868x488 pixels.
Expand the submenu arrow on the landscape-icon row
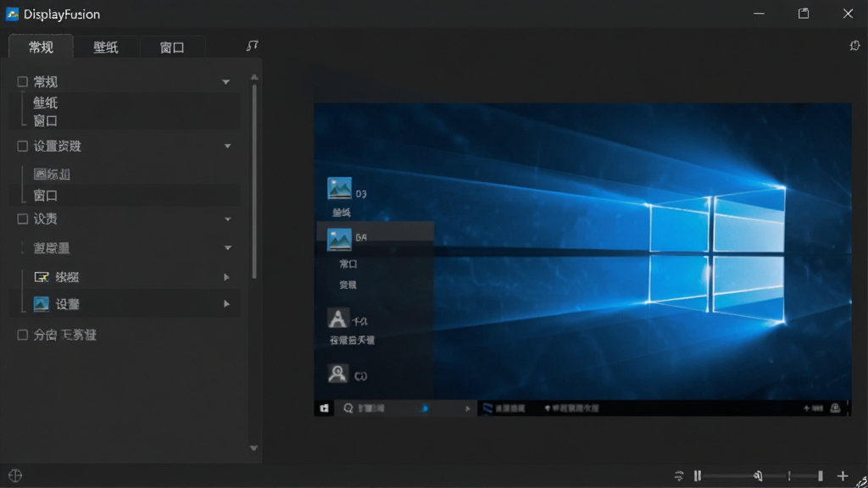pyautogui.click(x=226, y=304)
